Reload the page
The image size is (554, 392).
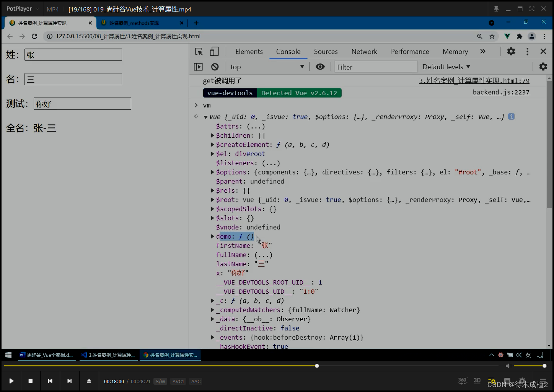click(x=34, y=36)
